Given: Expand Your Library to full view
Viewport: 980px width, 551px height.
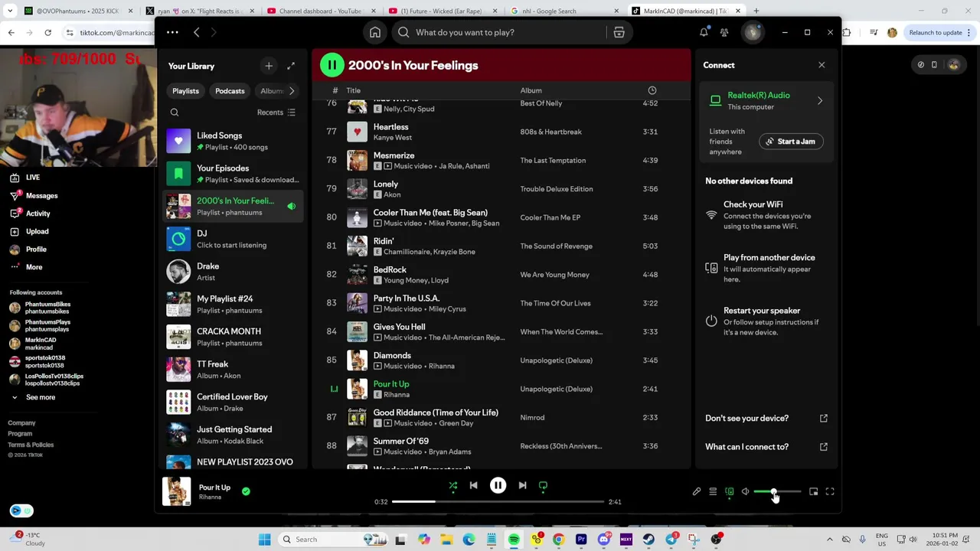Looking at the screenshot, I should point(291,66).
